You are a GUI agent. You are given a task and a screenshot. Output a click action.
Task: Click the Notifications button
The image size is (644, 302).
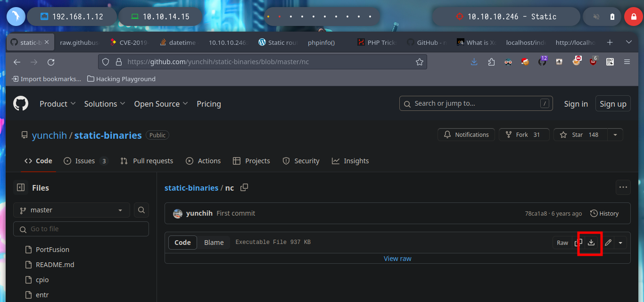coord(466,134)
